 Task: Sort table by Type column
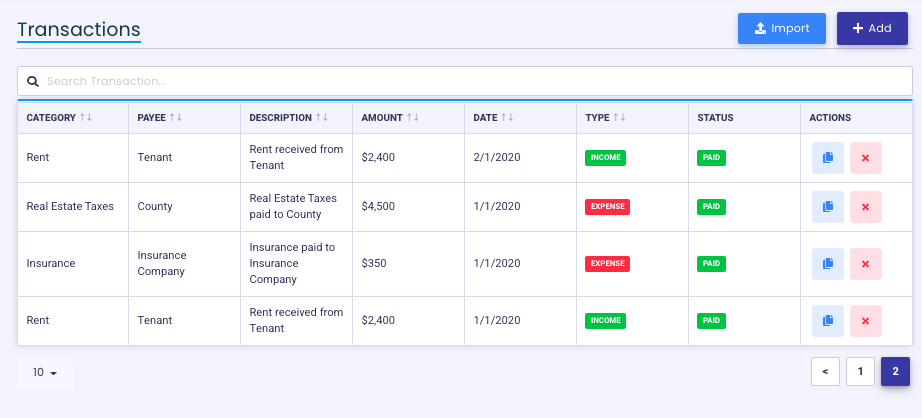click(x=619, y=118)
